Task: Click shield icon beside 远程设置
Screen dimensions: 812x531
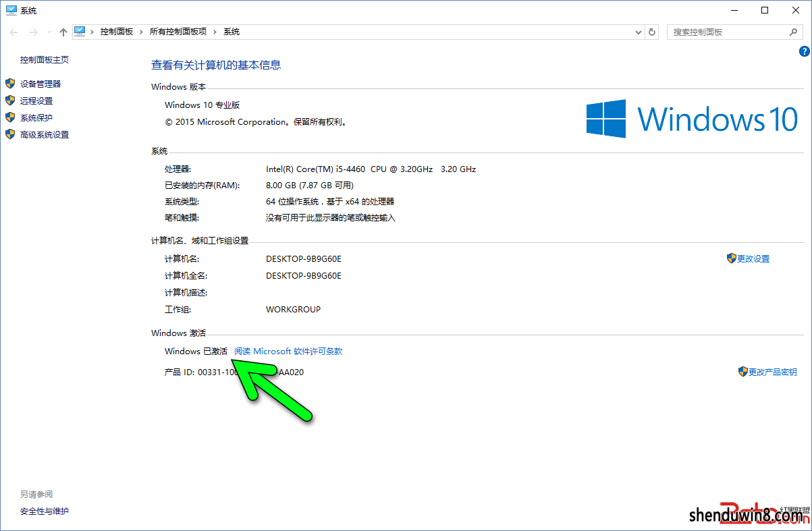Action: click(10, 100)
